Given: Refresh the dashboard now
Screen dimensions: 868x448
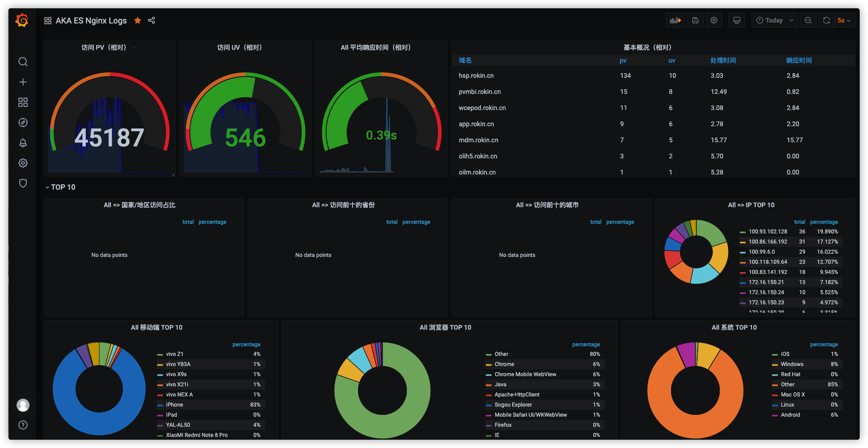Looking at the screenshot, I should point(827,20).
